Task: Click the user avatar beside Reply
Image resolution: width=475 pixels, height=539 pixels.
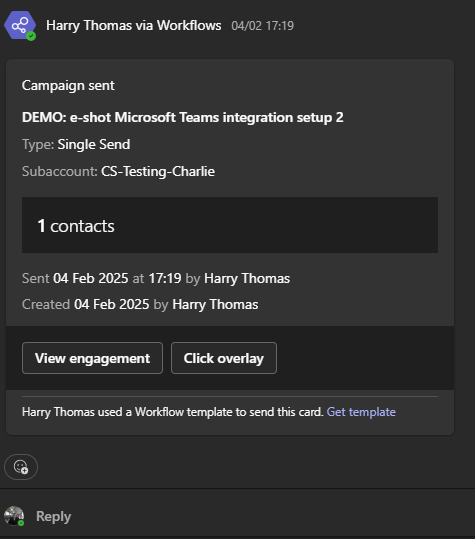Action: coord(14,516)
